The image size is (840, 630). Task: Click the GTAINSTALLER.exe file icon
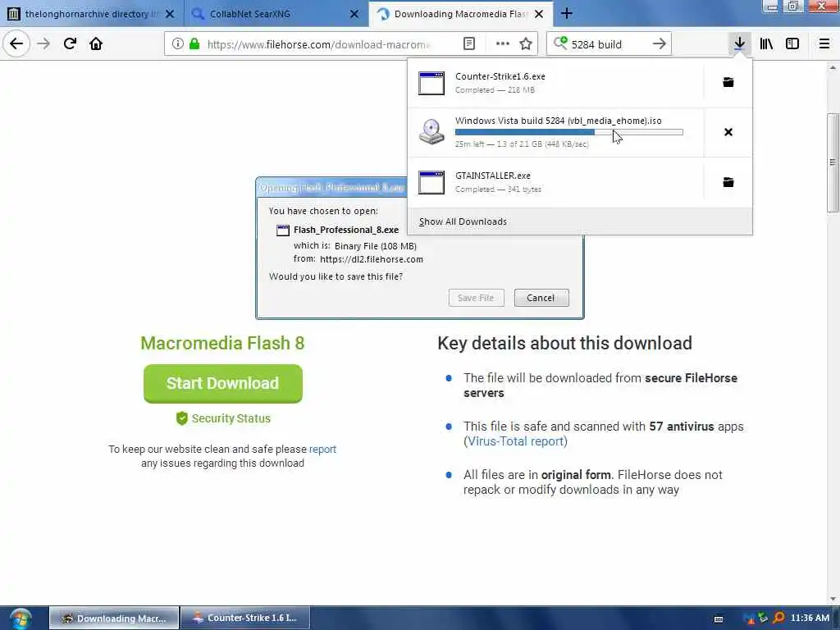click(x=431, y=182)
